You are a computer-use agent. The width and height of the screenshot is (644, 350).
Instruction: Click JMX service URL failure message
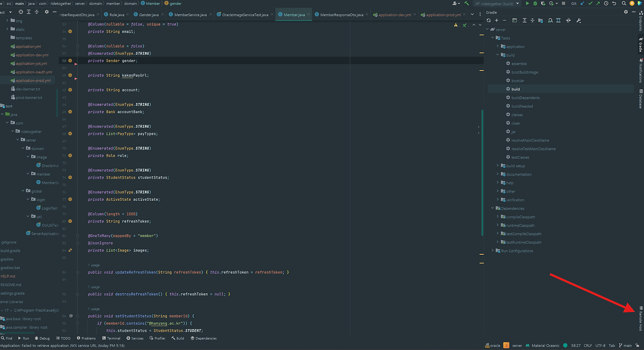62,346
